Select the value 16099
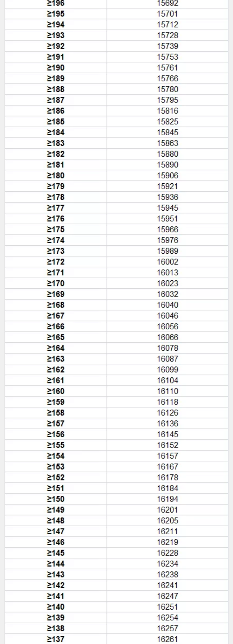The image size is (233, 644). 167,370
